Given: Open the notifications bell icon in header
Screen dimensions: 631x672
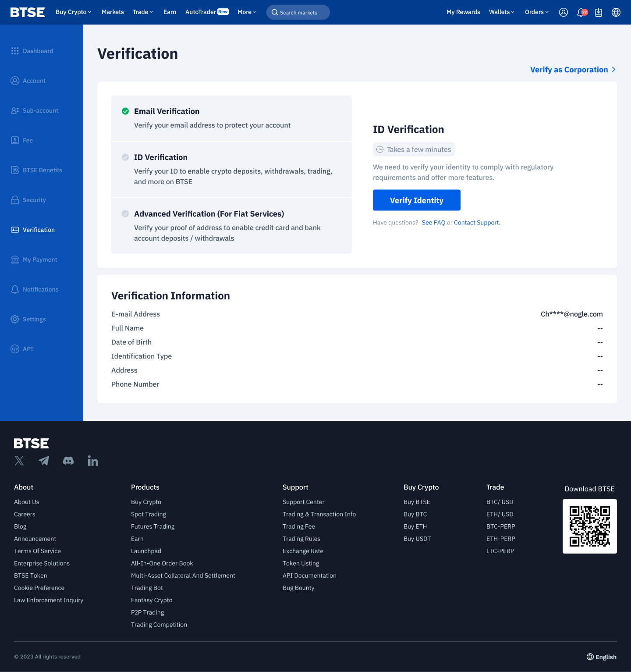Looking at the screenshot, I should [581, 12].
